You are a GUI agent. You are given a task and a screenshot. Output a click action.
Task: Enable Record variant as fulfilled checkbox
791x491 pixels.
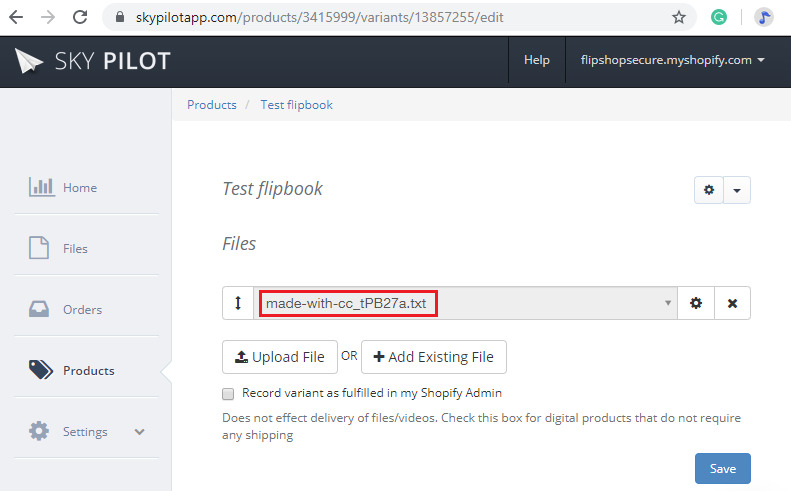click(x=228, y=394)
